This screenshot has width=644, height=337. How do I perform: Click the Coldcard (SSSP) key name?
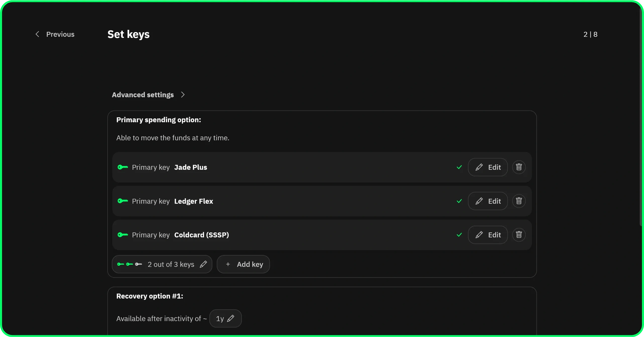click(202, 235)
